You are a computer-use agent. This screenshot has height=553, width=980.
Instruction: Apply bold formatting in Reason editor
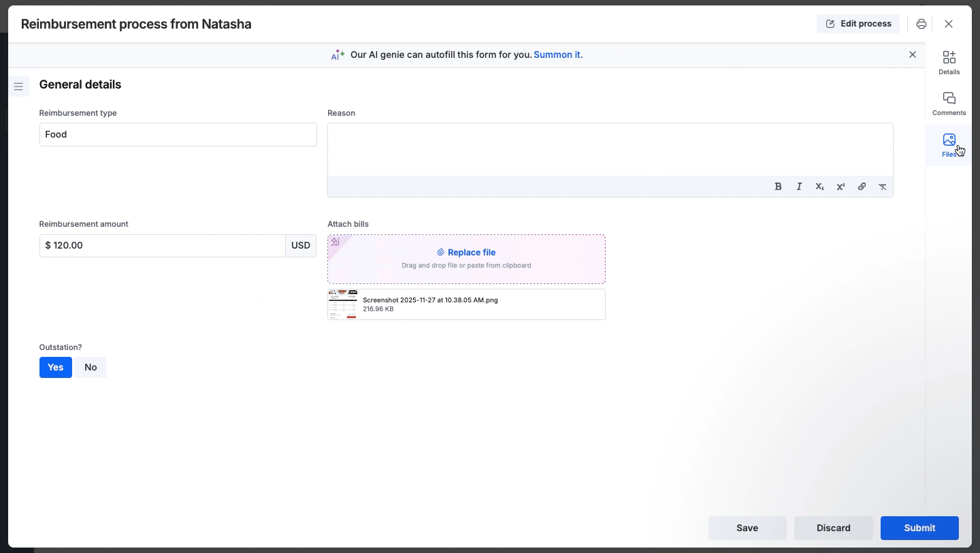(778, 187)
